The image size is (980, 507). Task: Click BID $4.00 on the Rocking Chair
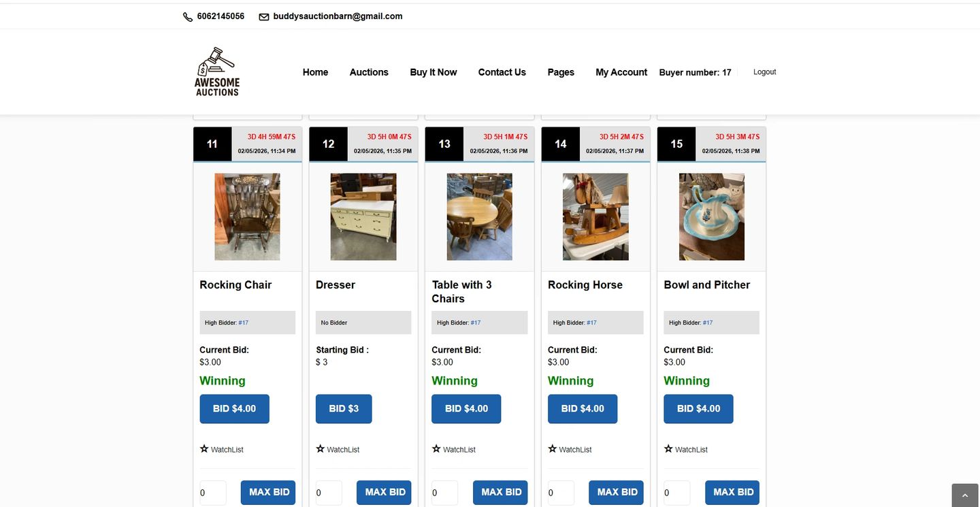tap(234, 408)
